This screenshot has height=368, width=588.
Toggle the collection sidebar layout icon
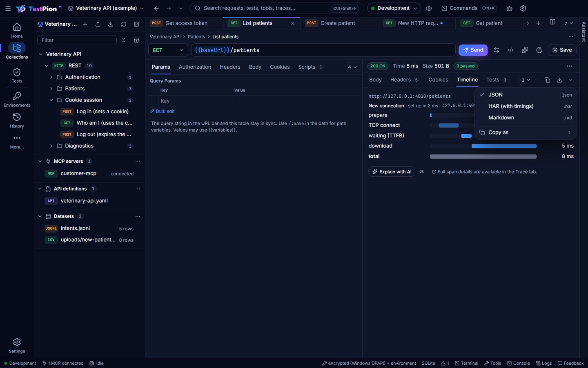coord(136,24)
